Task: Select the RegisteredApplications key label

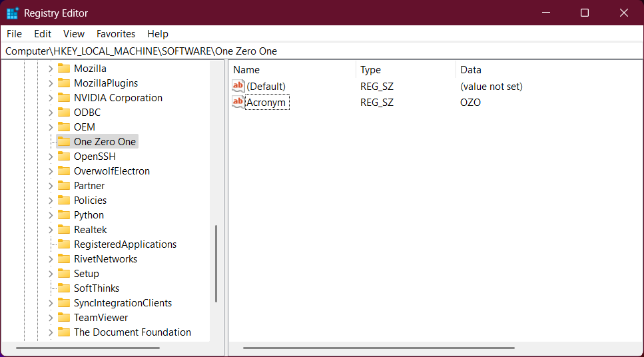Action: coord(125,244)
